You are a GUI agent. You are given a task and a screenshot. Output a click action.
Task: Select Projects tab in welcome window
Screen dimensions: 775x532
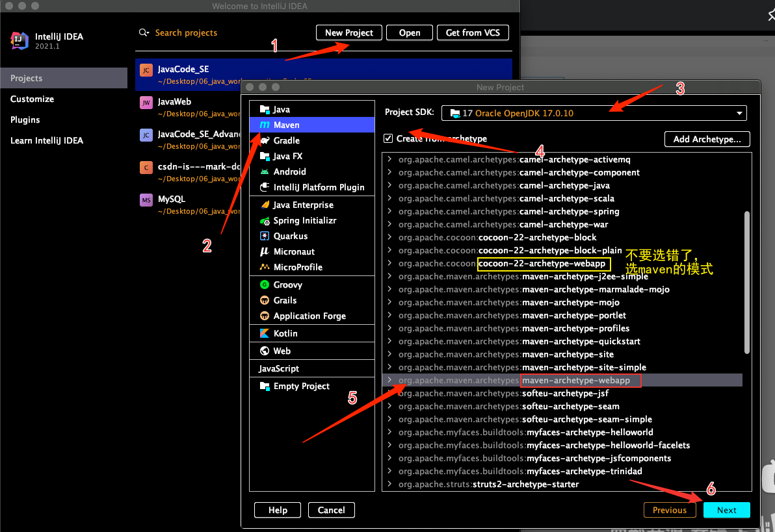64,78
